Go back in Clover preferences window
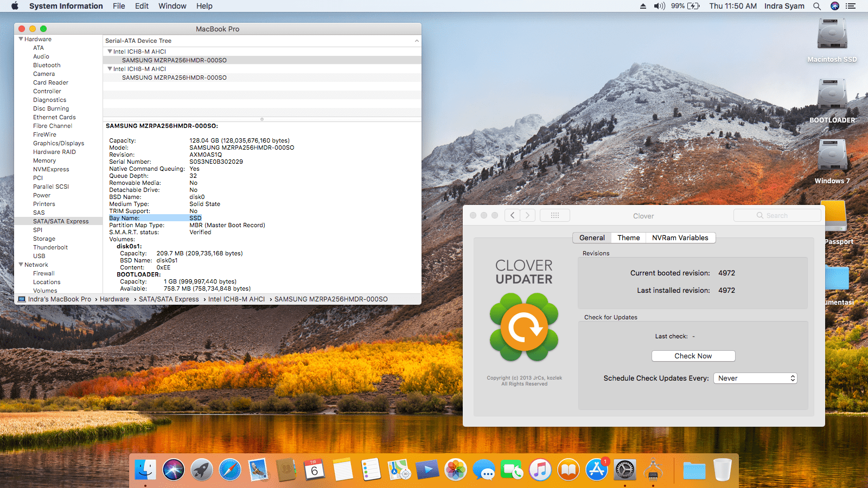 512,215
